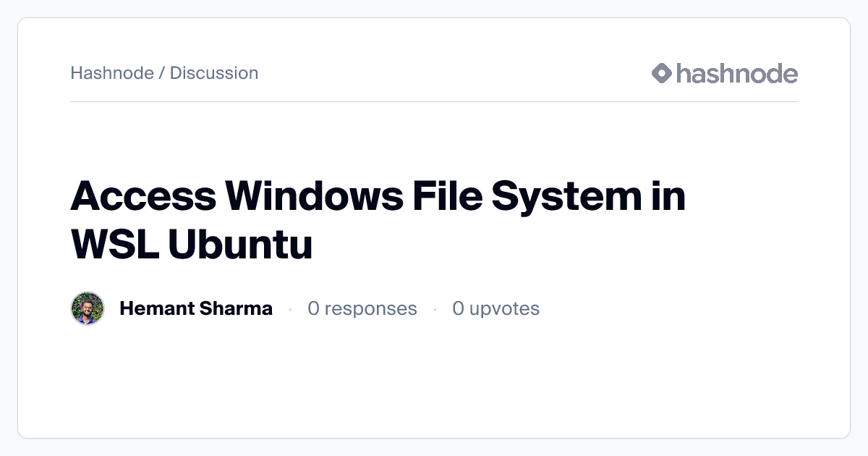This screenshot has width=868, height=456.
Task: Click the "hashnode" wordmark text
Action: [x=736, y=73]
